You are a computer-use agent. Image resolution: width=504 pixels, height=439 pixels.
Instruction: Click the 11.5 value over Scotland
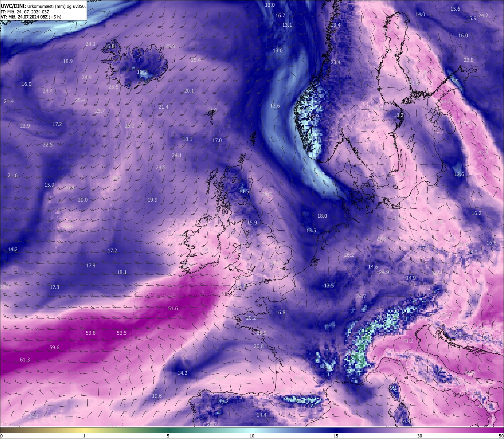click(244, 191)
